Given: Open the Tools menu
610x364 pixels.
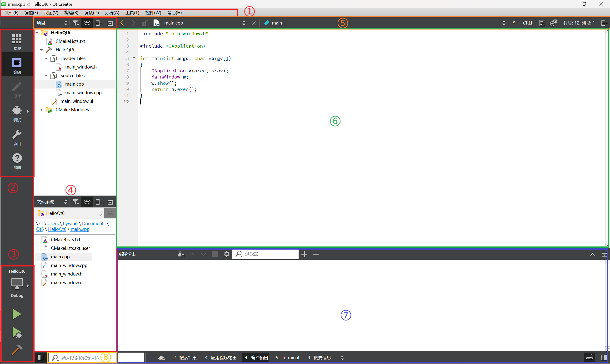Looking at the screenshot, I should point(132,13).
